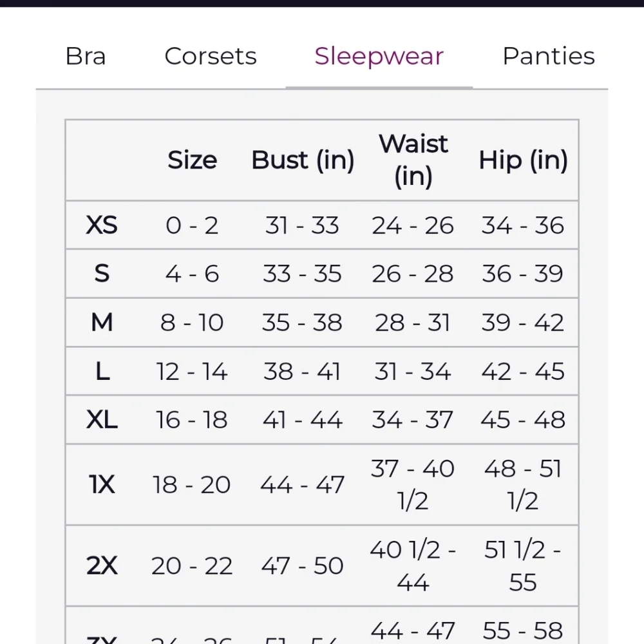Click the Size column header
Screen dimensions: 644x644
[192, 160]
